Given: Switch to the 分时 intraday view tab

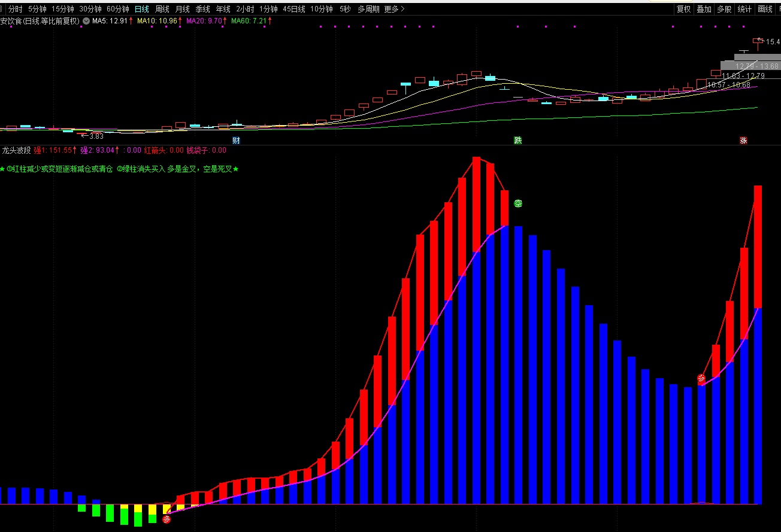Looking at the screenshot, I should coord(15,9).
